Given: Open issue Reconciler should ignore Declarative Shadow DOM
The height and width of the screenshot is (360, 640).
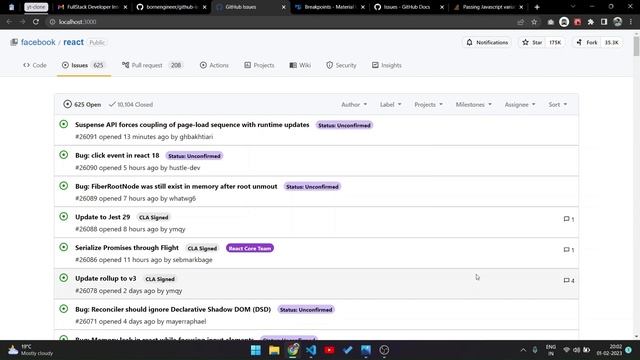Looking at the screenshot, I should [173, 309].
